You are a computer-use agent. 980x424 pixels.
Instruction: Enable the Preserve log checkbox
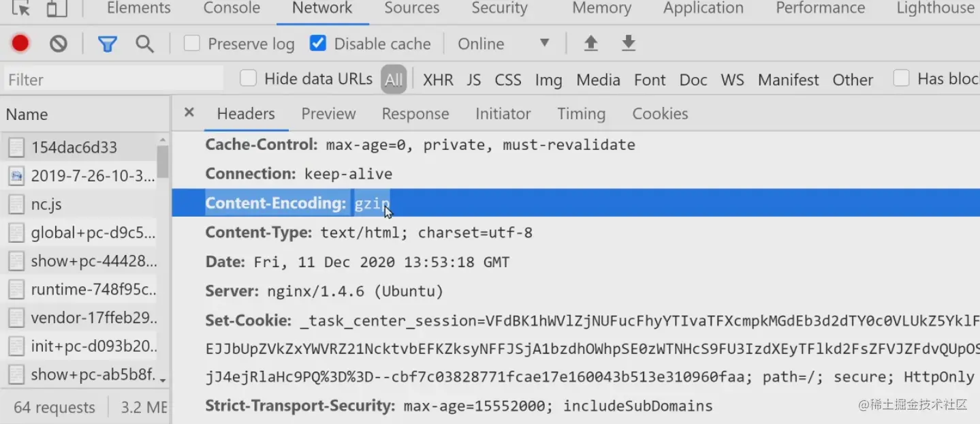point(192,44)
